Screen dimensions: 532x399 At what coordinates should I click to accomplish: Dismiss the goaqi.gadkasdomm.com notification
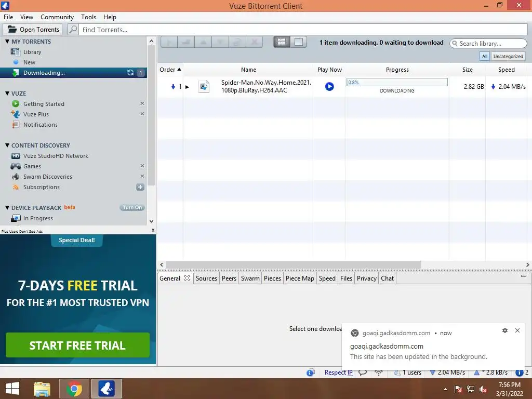[517, 330]
